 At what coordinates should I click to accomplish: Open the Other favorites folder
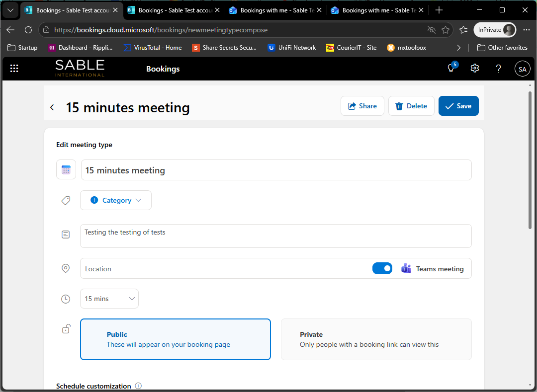click(502, 48)
